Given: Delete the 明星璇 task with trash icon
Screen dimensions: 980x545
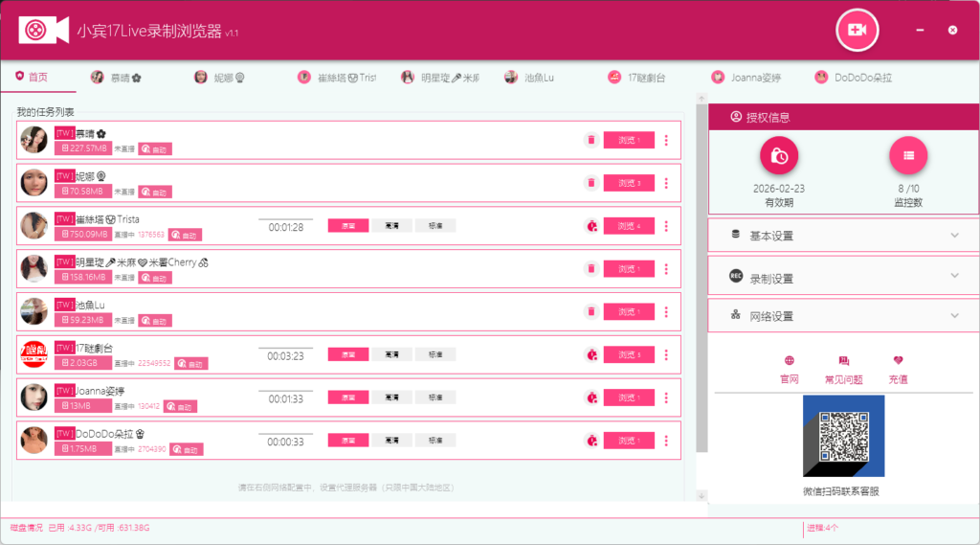Looking at the screenshot, I should coord(591,269).
